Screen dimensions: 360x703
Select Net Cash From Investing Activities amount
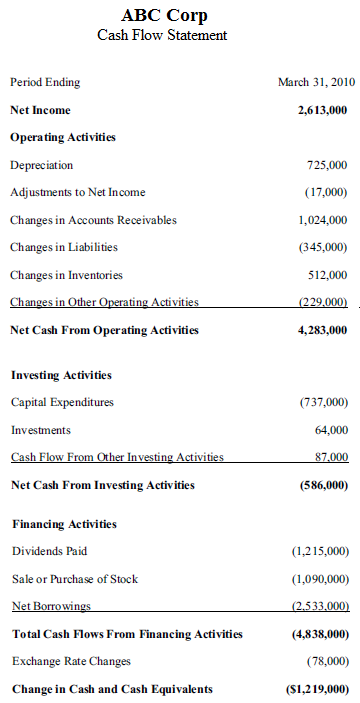324,486
